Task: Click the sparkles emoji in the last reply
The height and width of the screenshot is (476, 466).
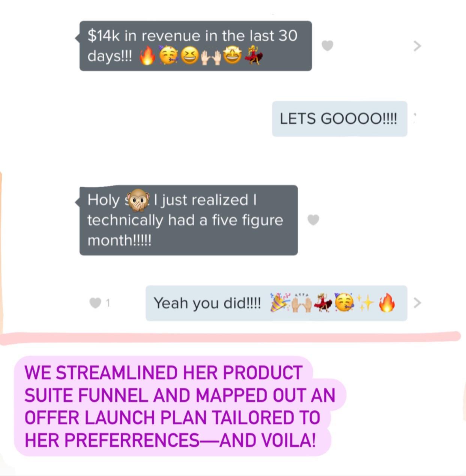Action: pyautogui.click(x=365, y=303)
